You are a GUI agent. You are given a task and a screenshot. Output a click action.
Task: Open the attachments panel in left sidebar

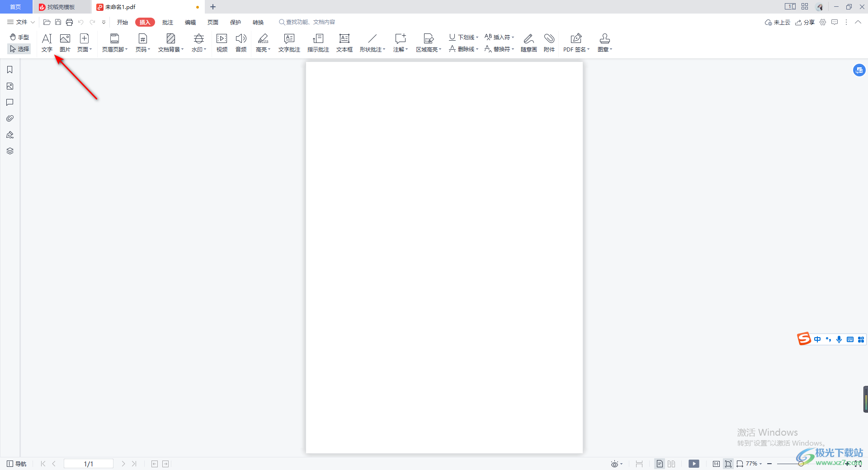pyautogui.click(x=10, y=118)
